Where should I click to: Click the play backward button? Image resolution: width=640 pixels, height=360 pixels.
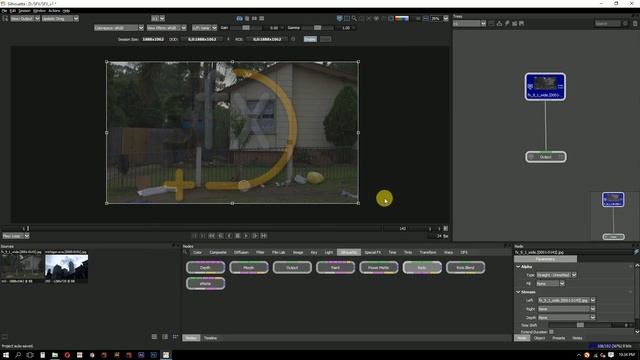(229, 236)
